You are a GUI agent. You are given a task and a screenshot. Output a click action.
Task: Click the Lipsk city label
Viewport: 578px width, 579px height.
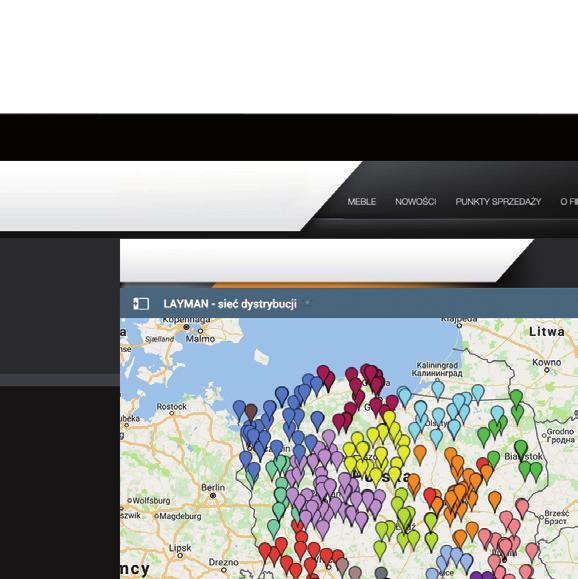(180, 548)
